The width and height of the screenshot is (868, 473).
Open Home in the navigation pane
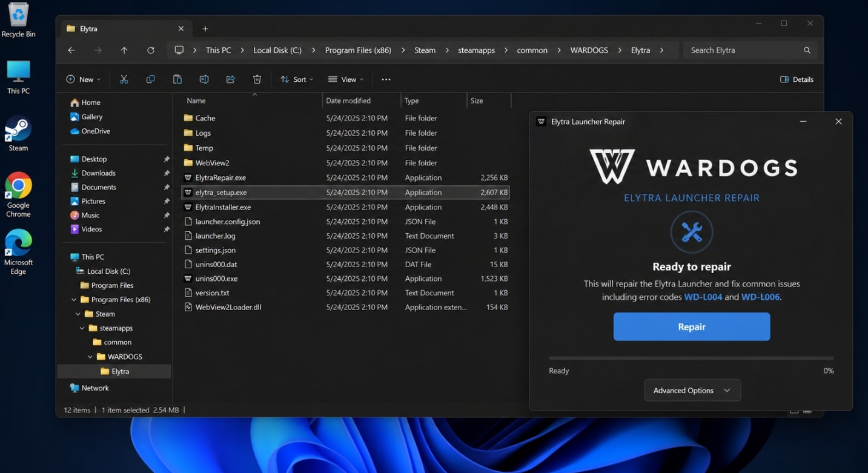tap(85, 102)
